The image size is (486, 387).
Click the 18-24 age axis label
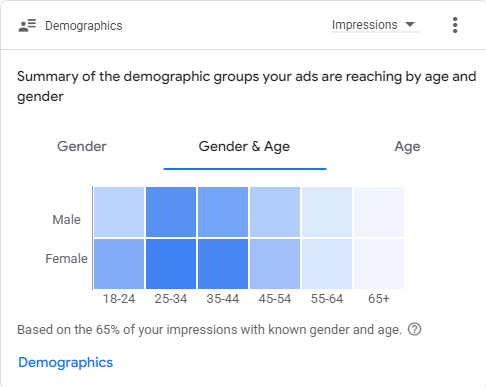point(119,299)
